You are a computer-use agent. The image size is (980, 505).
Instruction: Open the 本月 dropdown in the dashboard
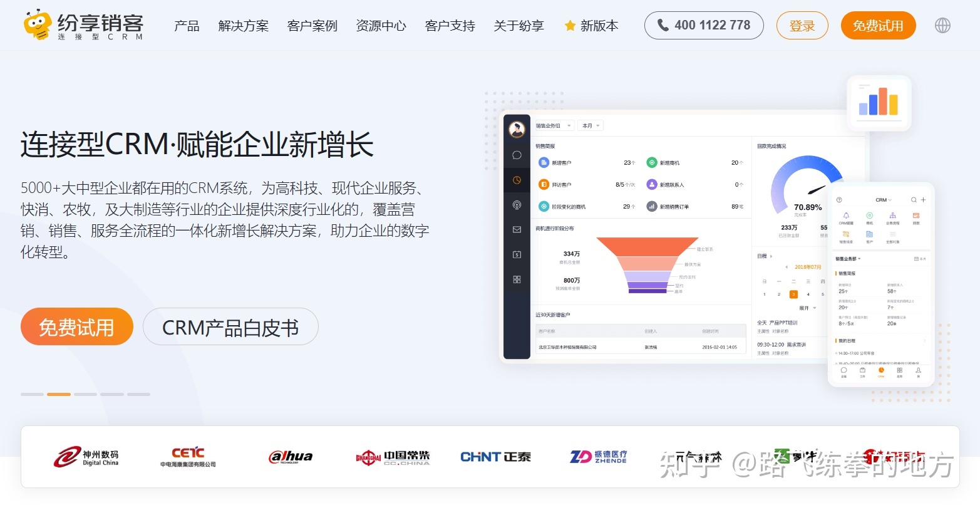click(x=591, y=126)
